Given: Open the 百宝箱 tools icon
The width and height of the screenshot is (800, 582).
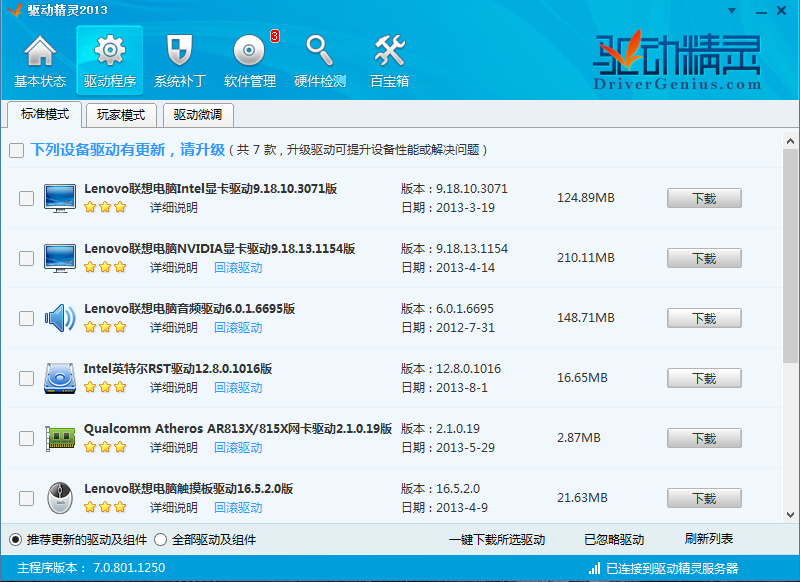Looking at the screenshot, I should [390, 50].
